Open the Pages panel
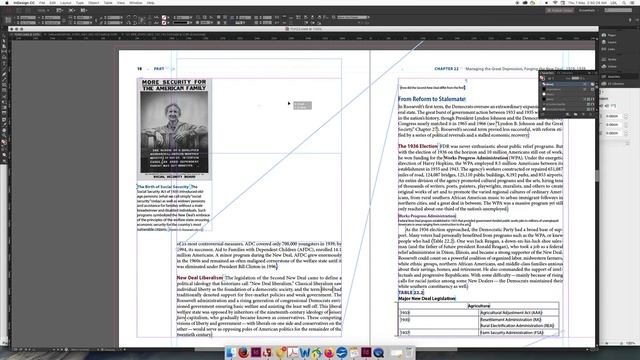 tap(609, 35)
